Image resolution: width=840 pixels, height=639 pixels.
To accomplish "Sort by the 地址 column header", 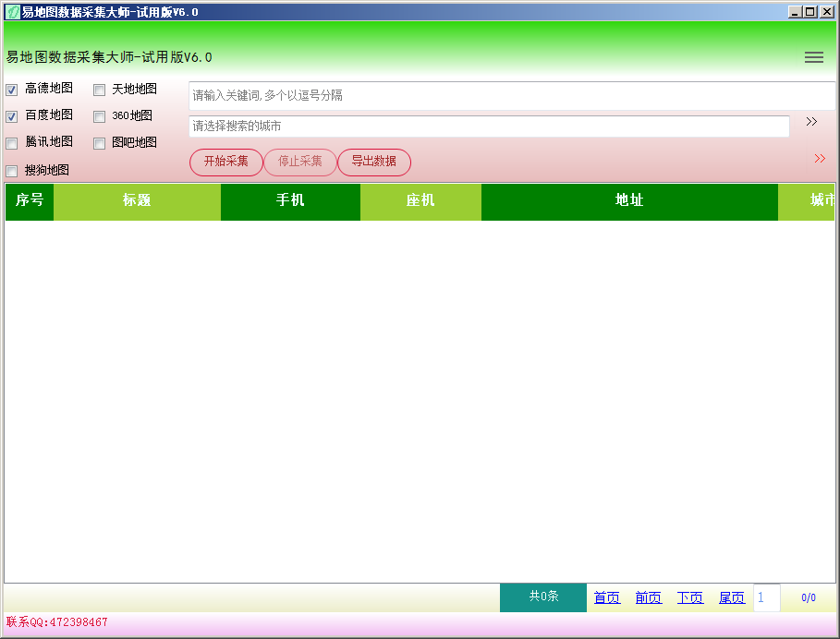I will [x=629, y=201].
